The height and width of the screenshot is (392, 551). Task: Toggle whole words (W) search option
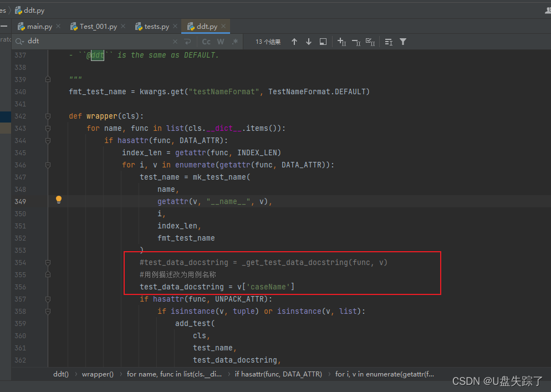pyautogui.click(x=220, y=42)
